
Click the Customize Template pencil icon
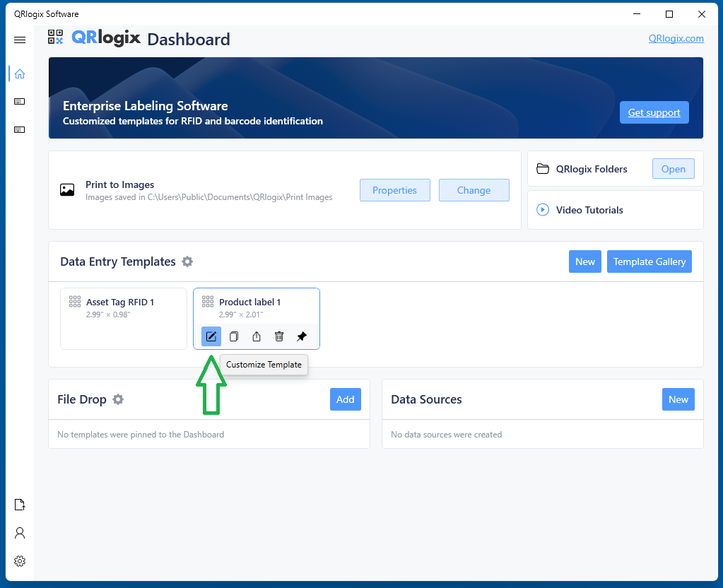[211, 336]
